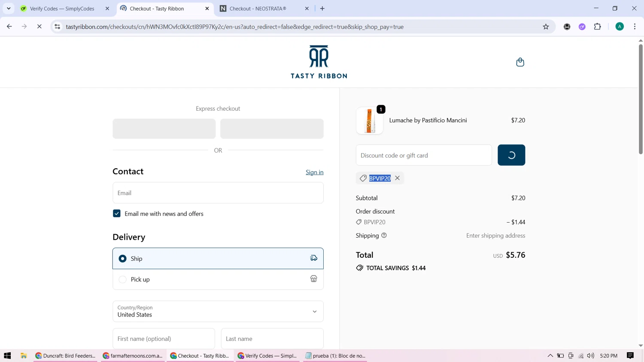This screenshot has width=644, height=362.
Task: Click the total amount $5.76
Action: click(x=516, y=255)
